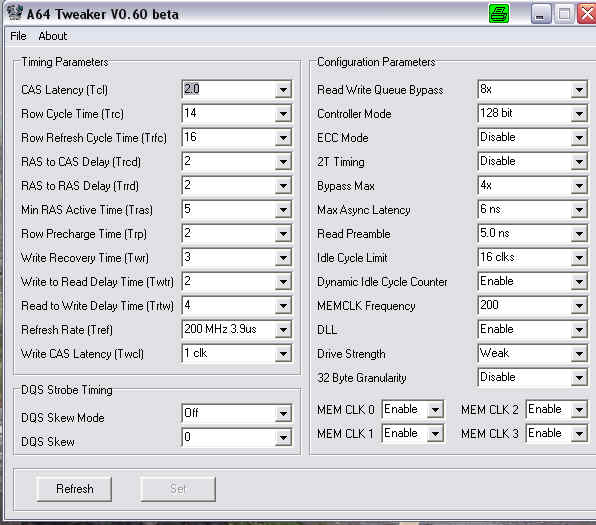
Task: Click the 'Refresh Rate (Tref)' label
Action: point(67,330)
